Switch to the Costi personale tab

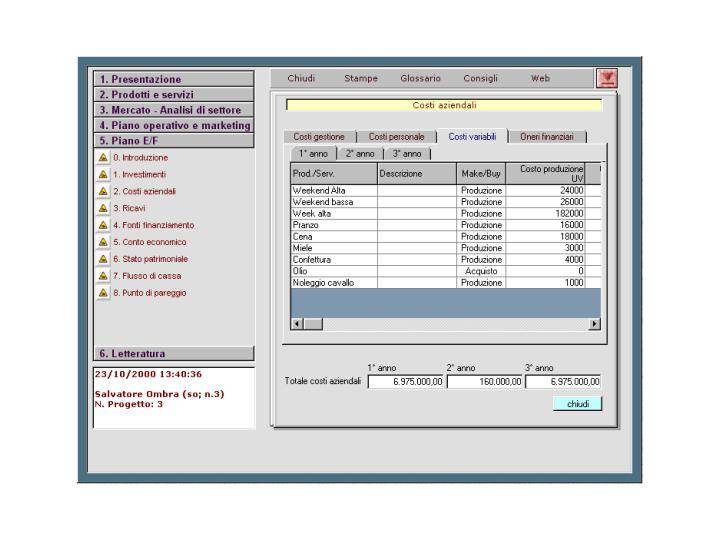[396, 137]
